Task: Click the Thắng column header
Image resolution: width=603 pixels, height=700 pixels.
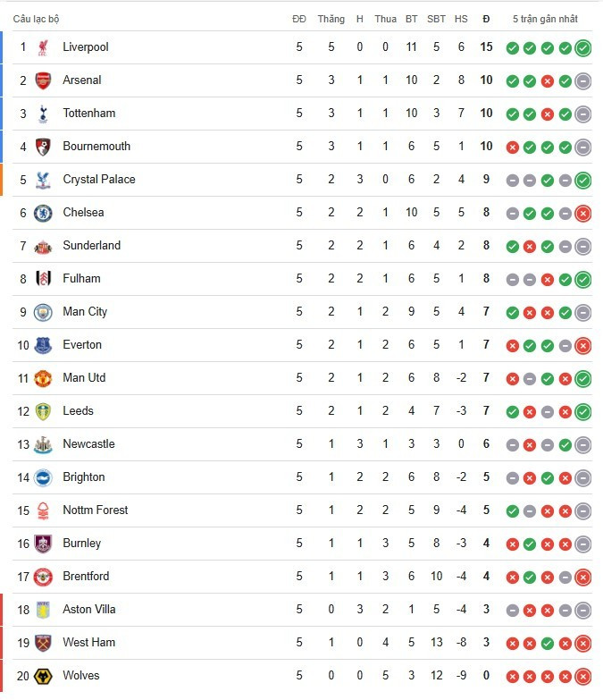Action: click(331, 19)
